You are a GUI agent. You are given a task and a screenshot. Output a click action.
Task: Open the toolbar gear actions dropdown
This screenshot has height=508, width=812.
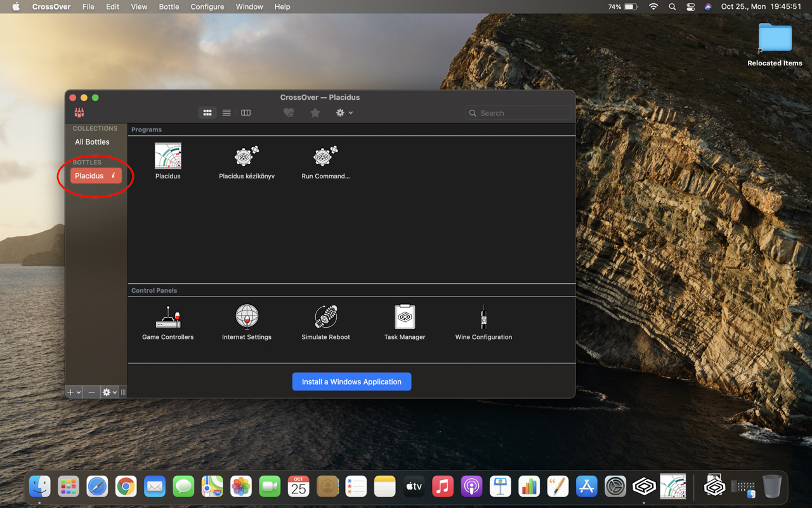tap(344, 113)
